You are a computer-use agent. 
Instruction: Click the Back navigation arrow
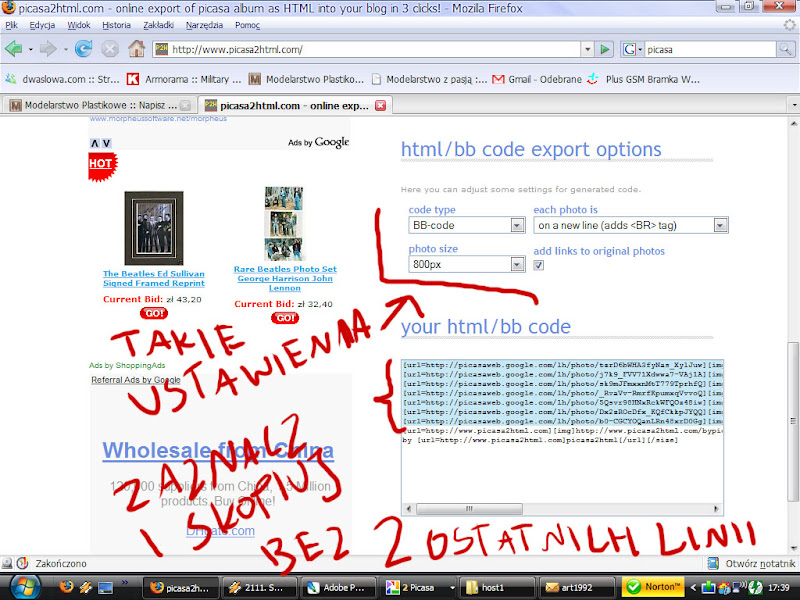(14, 49)
